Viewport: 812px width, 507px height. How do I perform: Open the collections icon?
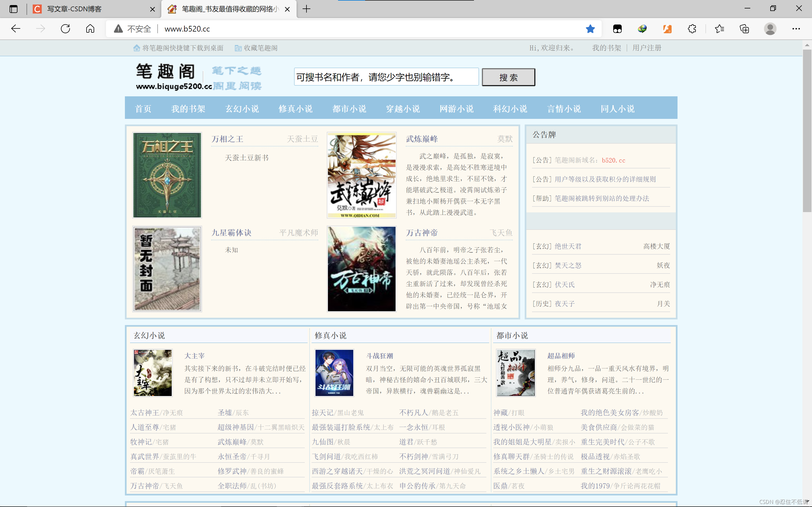pyautogui.click(x=744, y=29)
